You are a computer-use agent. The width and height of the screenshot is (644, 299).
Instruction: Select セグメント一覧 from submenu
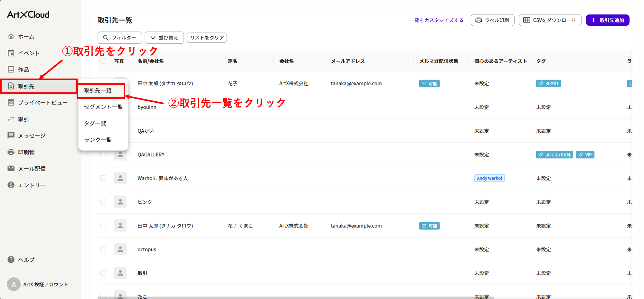click(x=103, y=107)
